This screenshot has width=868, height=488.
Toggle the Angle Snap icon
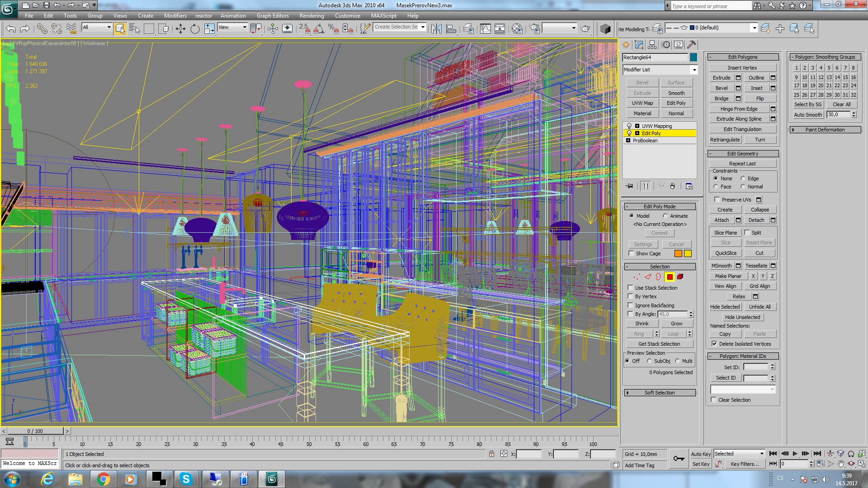coord(319,29)
